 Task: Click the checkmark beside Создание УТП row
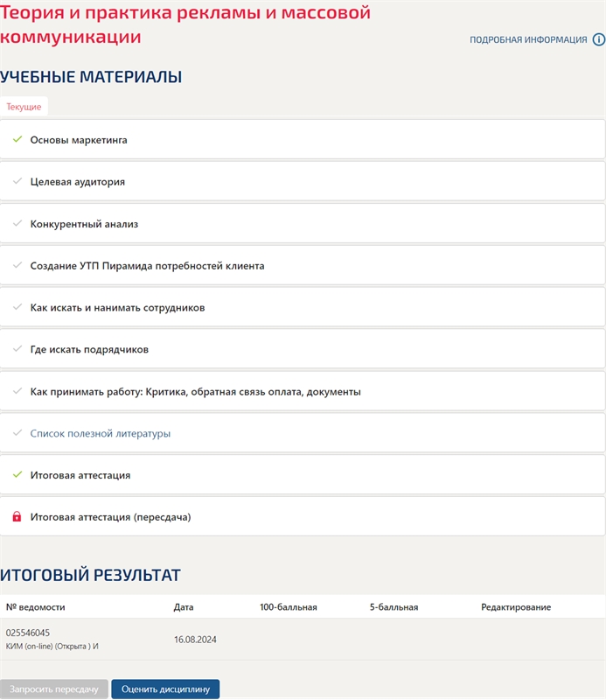tap(17, 265)
